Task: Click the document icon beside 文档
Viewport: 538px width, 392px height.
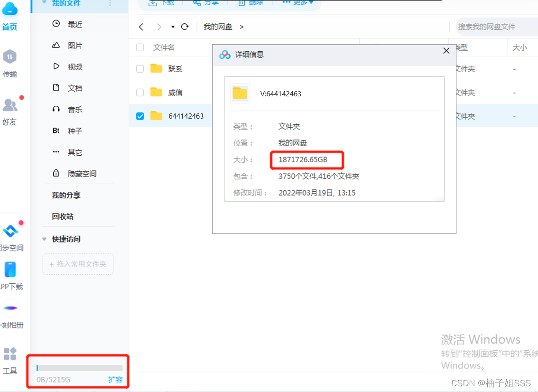Action: pyautogui.click(x=56, y=87)
